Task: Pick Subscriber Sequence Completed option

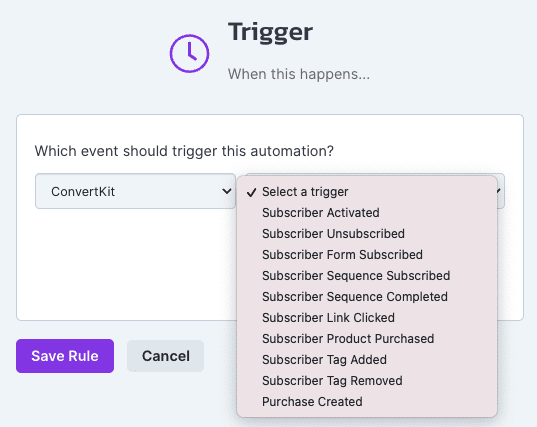Action: click(x=366, y=297)
